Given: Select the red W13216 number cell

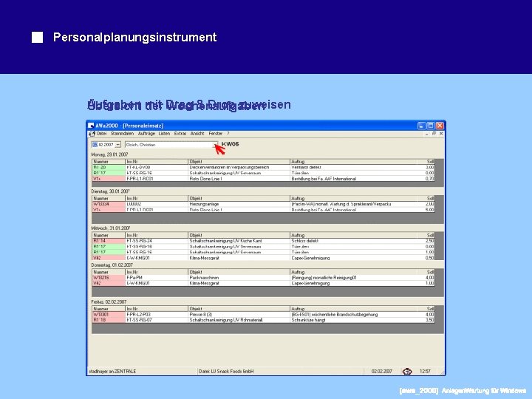Looking at the screenshot, I should tap(109, 278).
